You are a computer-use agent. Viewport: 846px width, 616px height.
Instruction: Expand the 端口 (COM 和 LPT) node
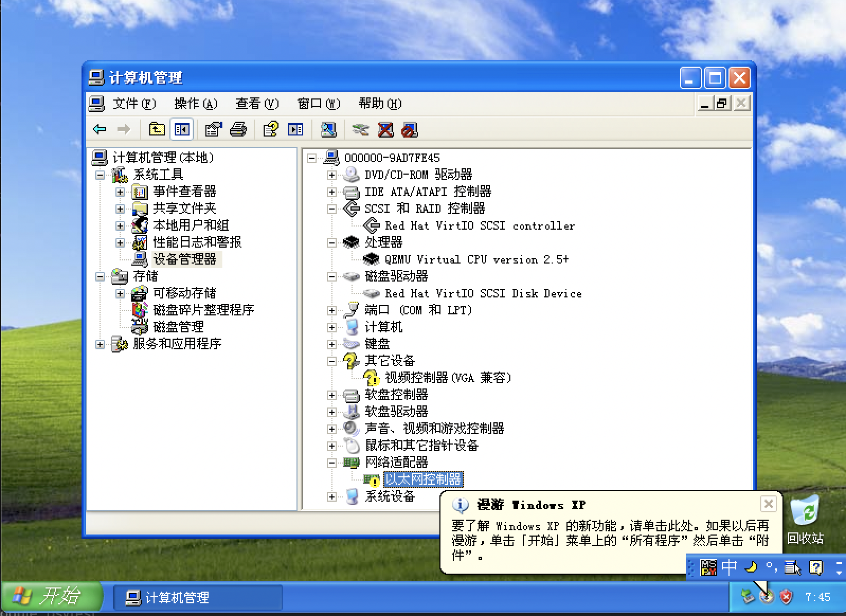tap(332, 310)
